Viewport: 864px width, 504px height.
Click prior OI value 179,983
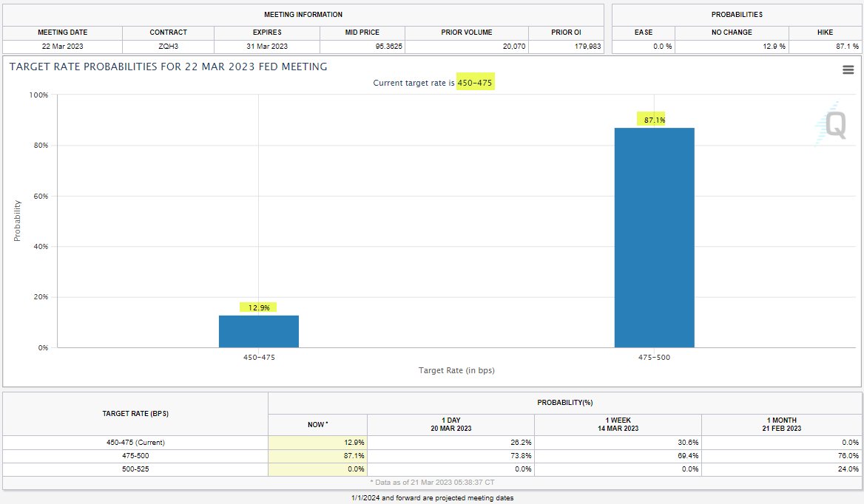click(588, 47)
